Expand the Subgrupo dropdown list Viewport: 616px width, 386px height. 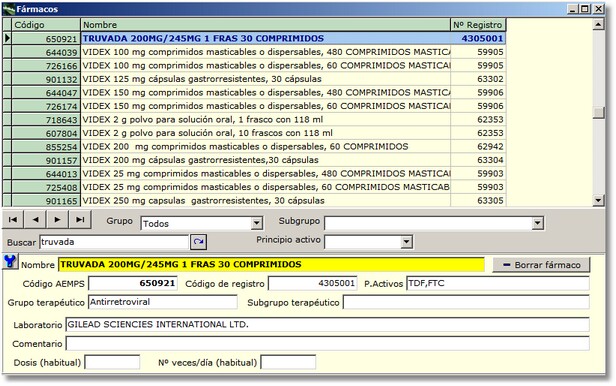537,223
